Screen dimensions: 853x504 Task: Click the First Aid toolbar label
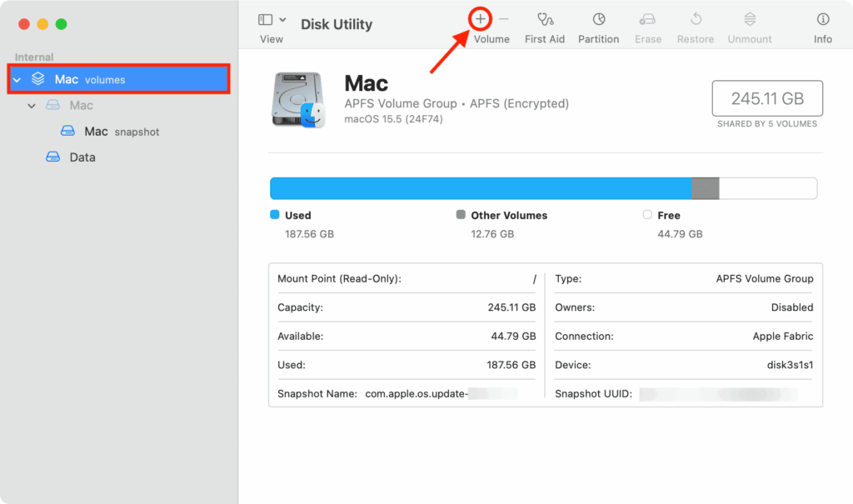(x=545, y=39)
